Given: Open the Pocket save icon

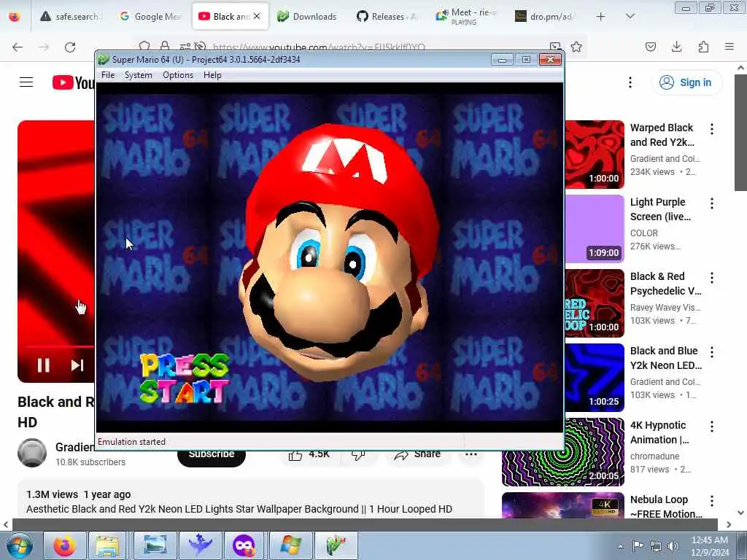Looking at the screenshot, I should click(x=650, y=47).
